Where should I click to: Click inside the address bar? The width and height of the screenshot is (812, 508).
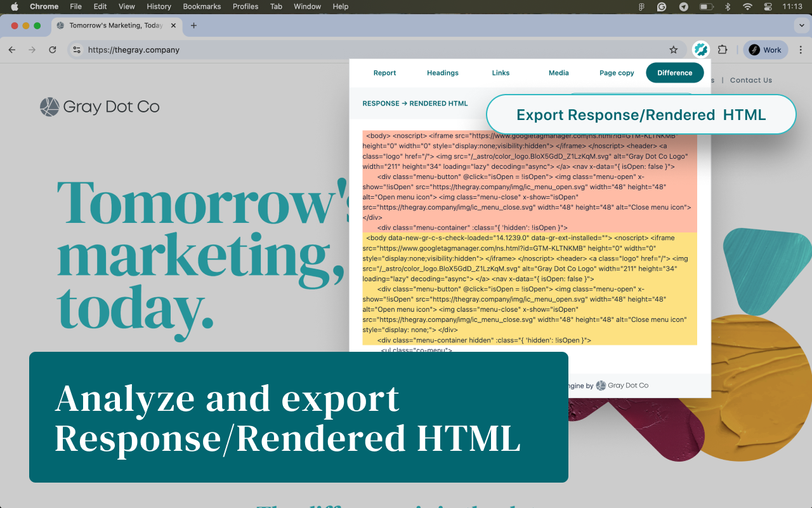[254, 49]
